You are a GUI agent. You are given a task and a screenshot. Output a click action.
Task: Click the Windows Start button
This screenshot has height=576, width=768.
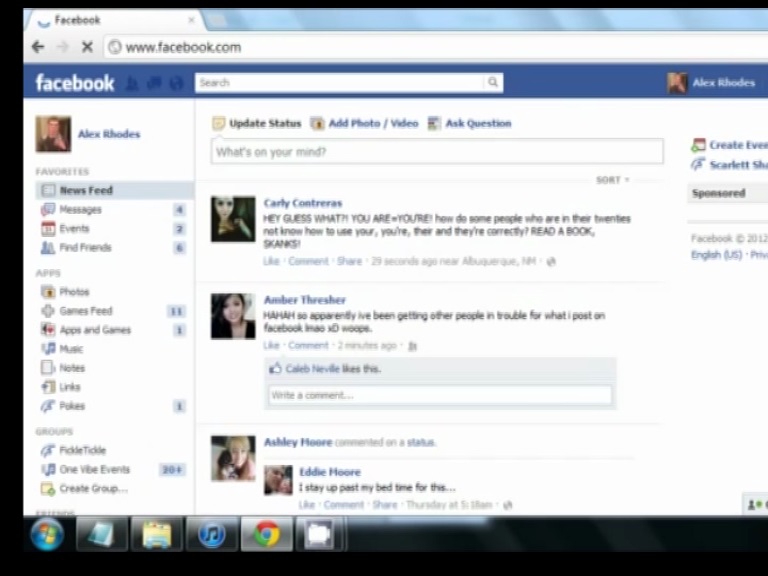click(47, 535)
